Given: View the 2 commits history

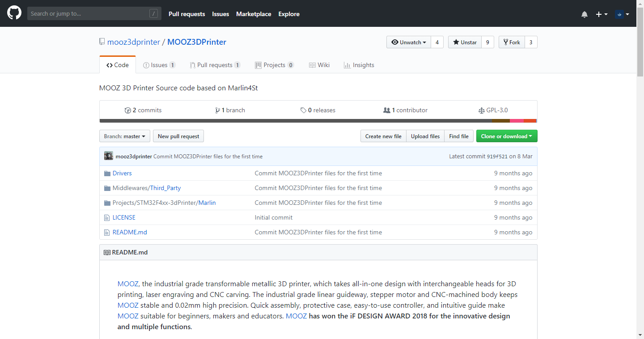Looking at the screenshot, I should [x=143, y=110].
